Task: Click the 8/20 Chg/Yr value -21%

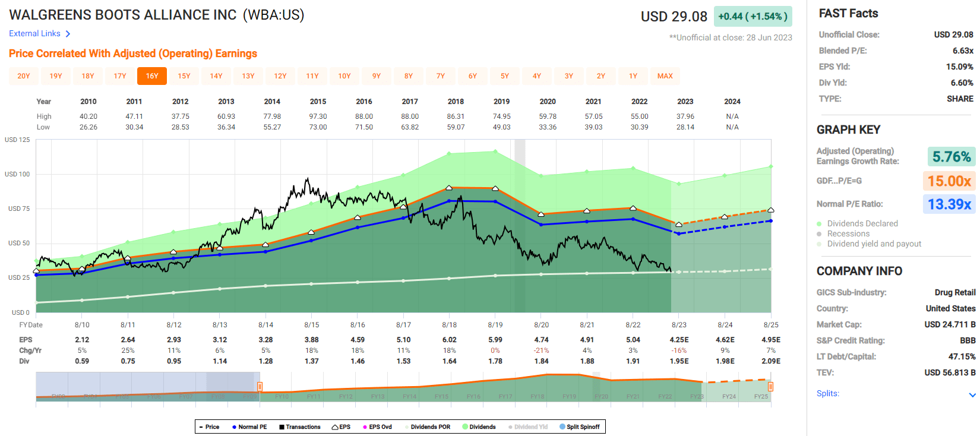Action: (541, 350)
